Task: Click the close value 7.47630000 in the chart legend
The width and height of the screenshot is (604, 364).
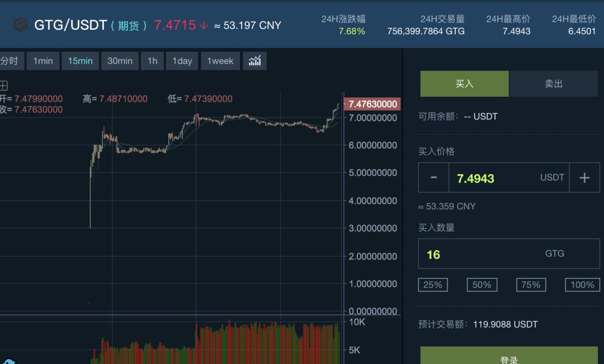Action: (39, 110)
